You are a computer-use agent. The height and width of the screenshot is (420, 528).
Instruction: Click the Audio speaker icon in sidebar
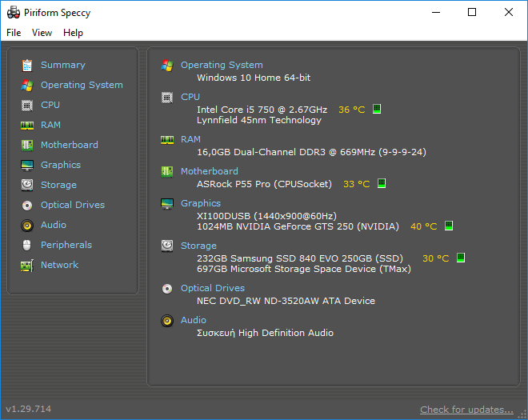click(27, 226)
